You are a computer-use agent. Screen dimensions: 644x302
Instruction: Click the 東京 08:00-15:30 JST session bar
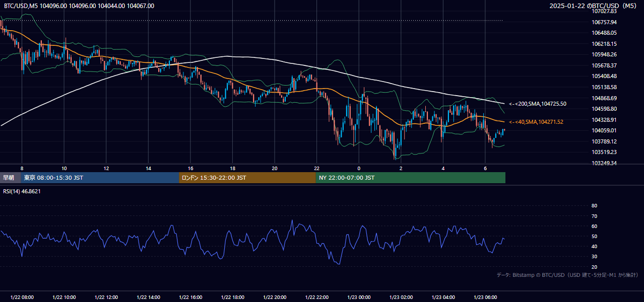tap(100, 178)
